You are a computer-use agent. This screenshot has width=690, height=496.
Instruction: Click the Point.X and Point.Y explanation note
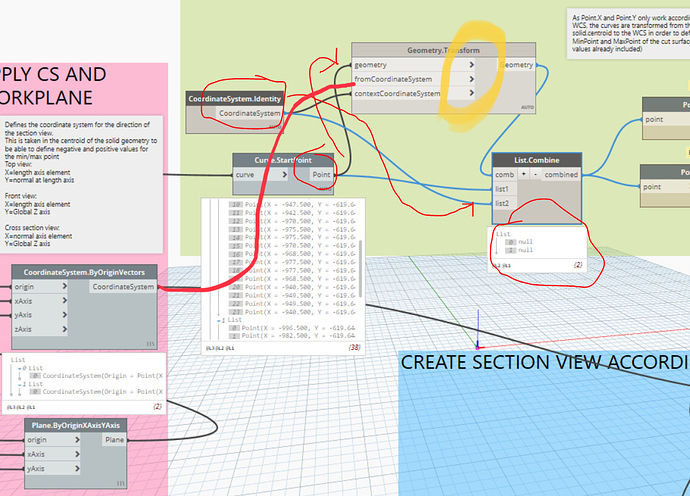pos(628,33)
